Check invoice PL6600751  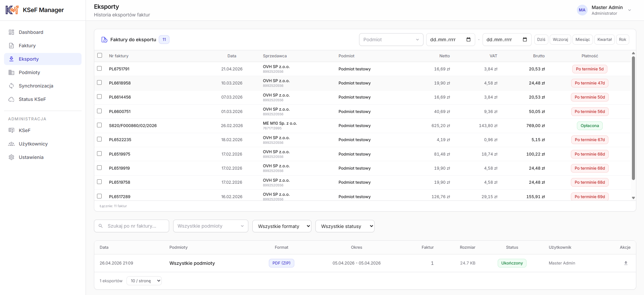coord(99,111)
